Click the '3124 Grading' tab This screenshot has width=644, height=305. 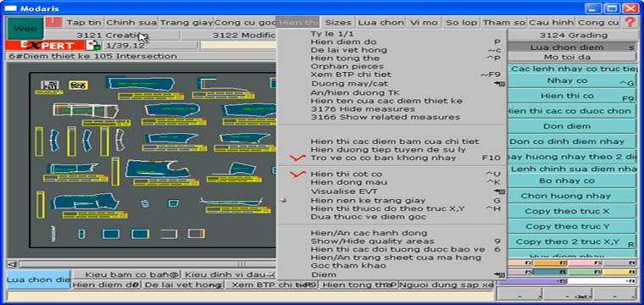pos(573,36)
